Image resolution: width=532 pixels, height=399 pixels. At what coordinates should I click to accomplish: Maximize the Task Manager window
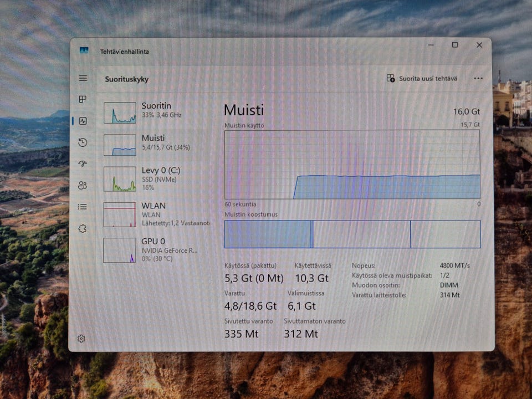point(454,45)
